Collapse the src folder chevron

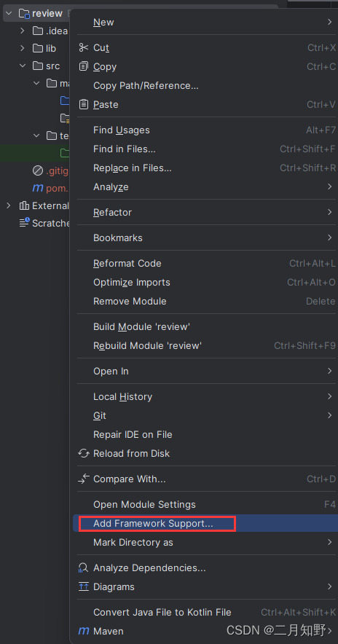pos(23,66)
